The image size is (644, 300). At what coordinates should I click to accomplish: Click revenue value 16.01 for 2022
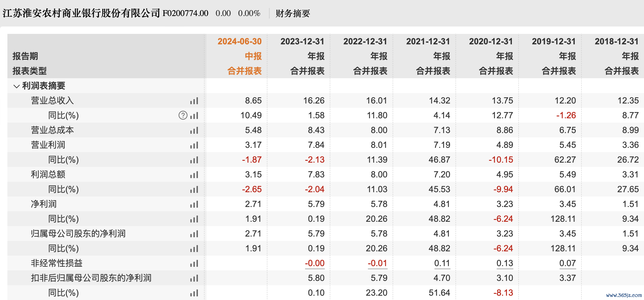(377, 101)
